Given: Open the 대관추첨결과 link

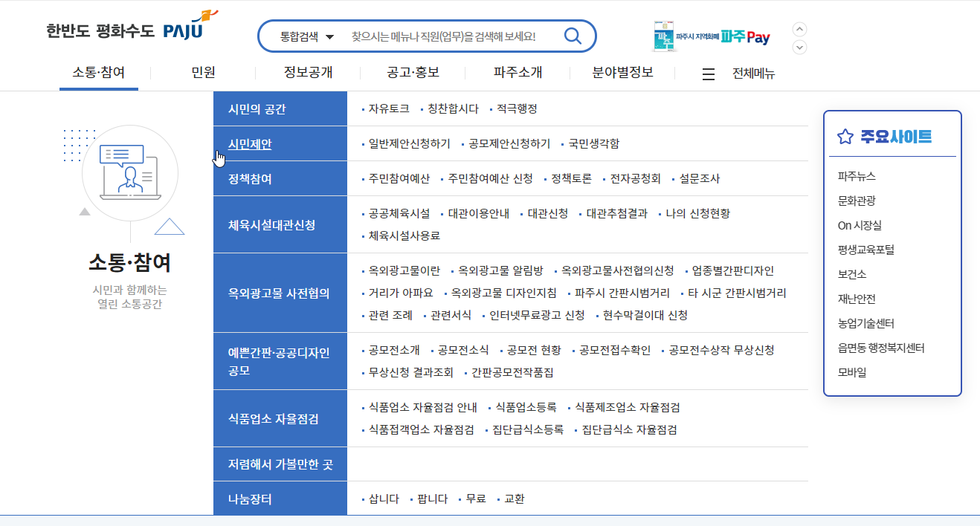Looking at the screenshot, I should point(617,213).
